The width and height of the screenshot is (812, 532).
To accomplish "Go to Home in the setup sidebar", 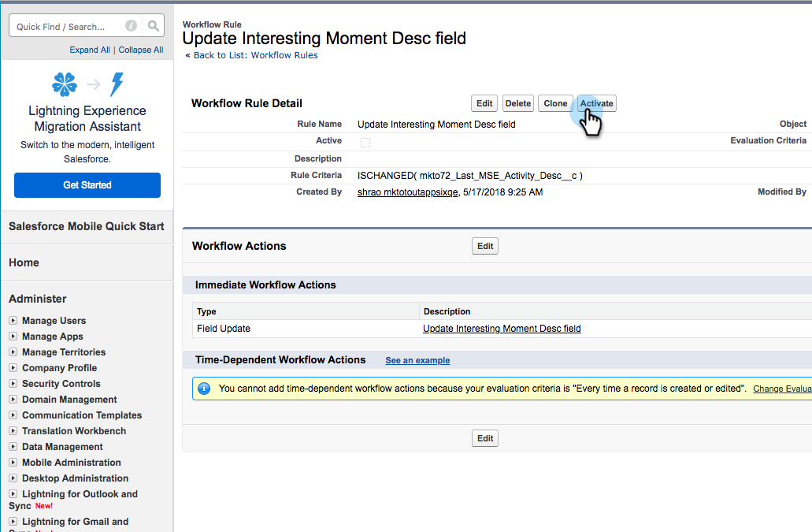I will click(x=24, y=262).
